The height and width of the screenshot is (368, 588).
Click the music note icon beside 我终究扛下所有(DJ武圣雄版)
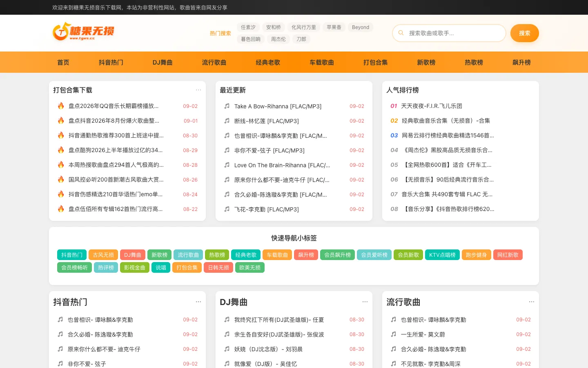(x=227, y=319)
